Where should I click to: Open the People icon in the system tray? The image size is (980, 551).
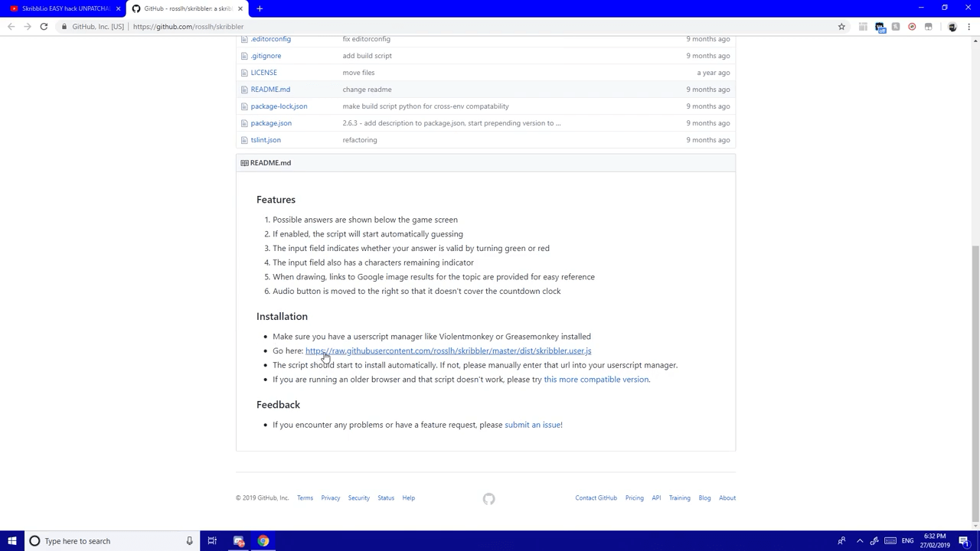pyautogui.click(x=841, y=541)
